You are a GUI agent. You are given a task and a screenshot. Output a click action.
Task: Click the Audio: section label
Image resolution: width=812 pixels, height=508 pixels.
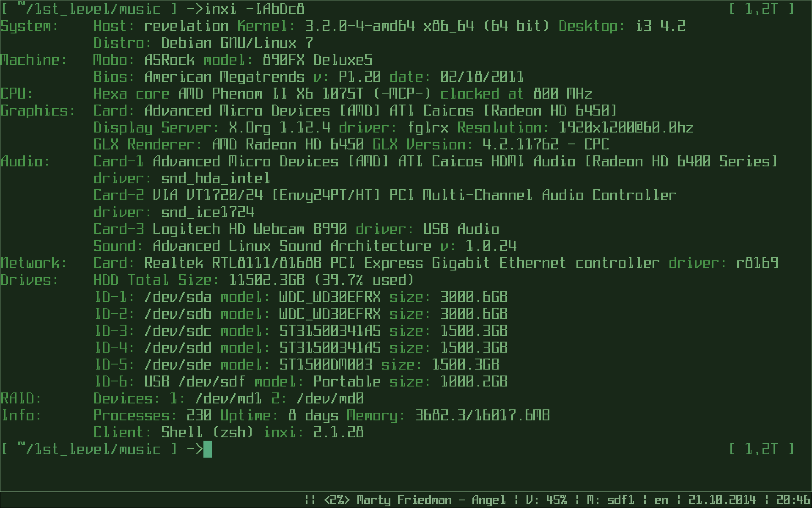tap(25, 161)
